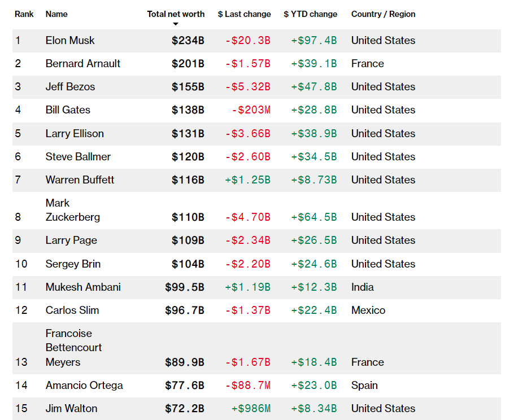Open Mark Zuckerberg's profile
The width and height of the screenshot is (505, 420).
click(72, 210)
